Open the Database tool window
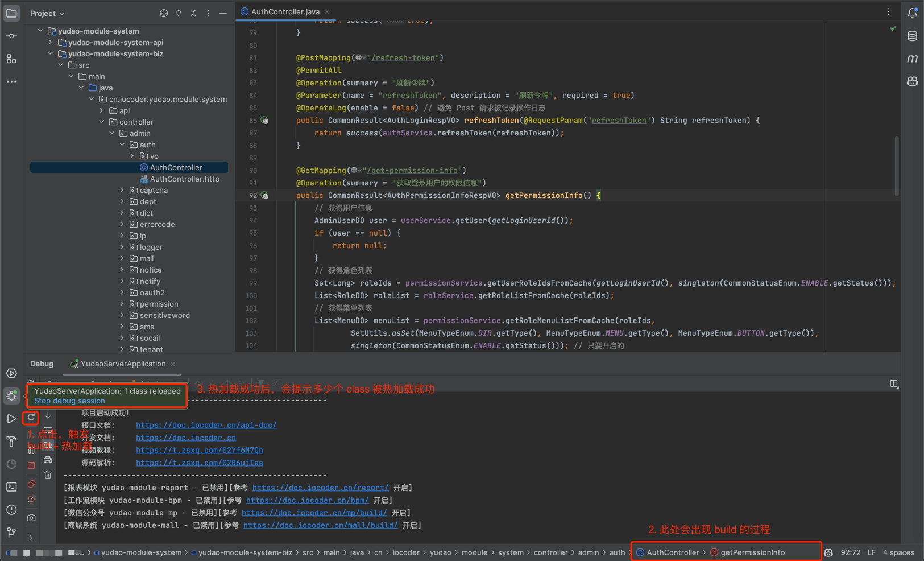The width and height of the screenshot is (924, 561). pyautogui.click(x=912, y=36)
